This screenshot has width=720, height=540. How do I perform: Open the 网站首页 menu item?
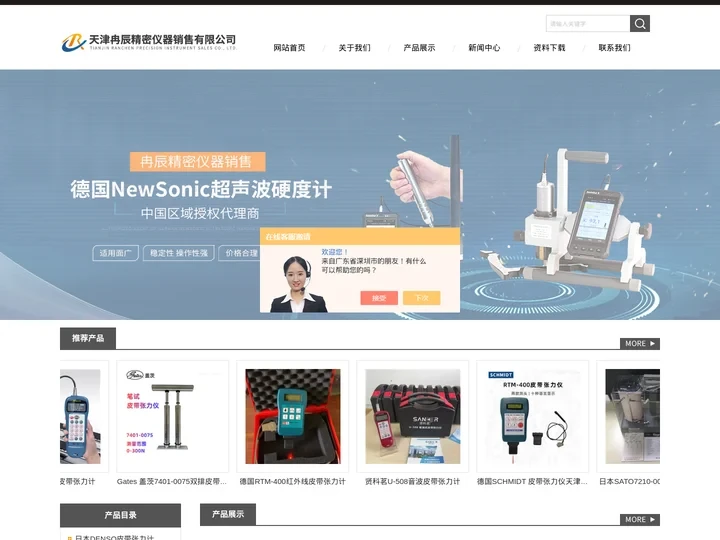point(289,48)
